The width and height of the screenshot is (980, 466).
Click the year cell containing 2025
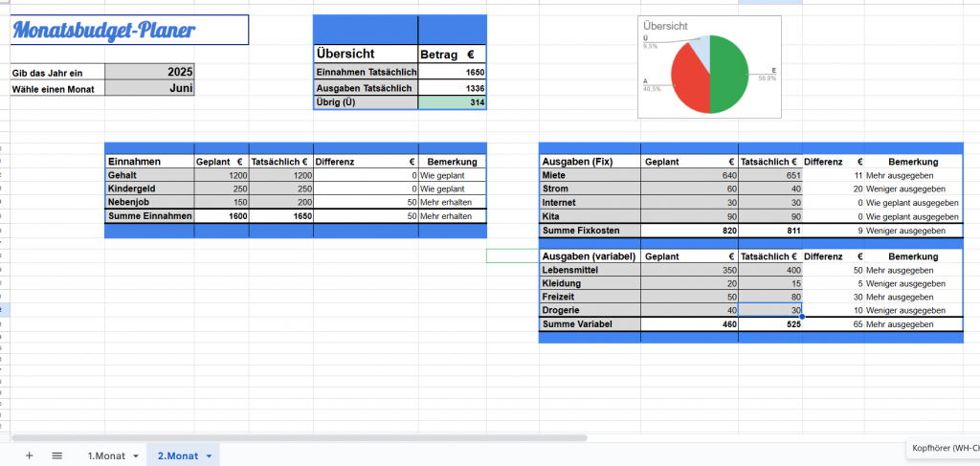149,72
